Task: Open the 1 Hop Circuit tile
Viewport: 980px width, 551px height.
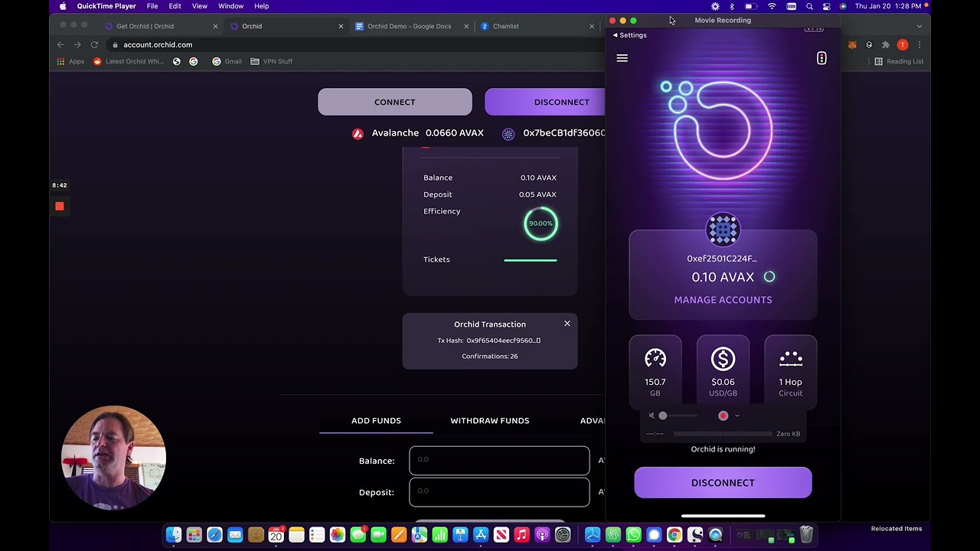Action: pyautogui.click(x=790, y=372)
